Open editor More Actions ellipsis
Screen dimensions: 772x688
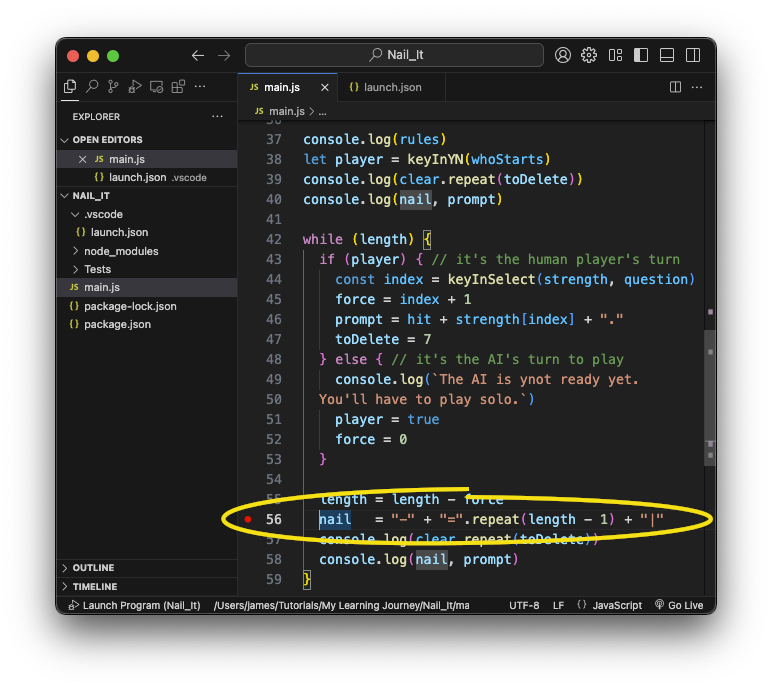697,87
